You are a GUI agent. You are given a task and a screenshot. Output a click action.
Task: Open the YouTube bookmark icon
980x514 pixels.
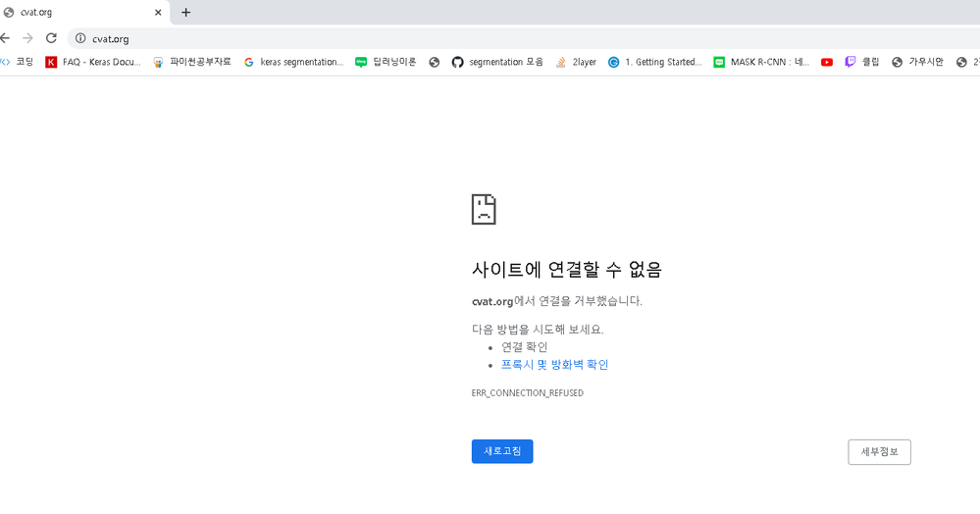(x=827, y=62)
